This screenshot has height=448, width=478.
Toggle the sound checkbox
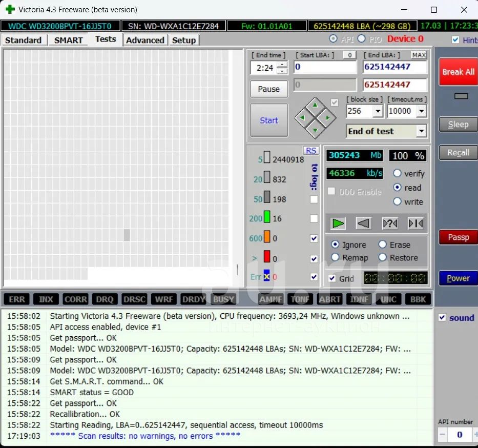tap(442, 317)
